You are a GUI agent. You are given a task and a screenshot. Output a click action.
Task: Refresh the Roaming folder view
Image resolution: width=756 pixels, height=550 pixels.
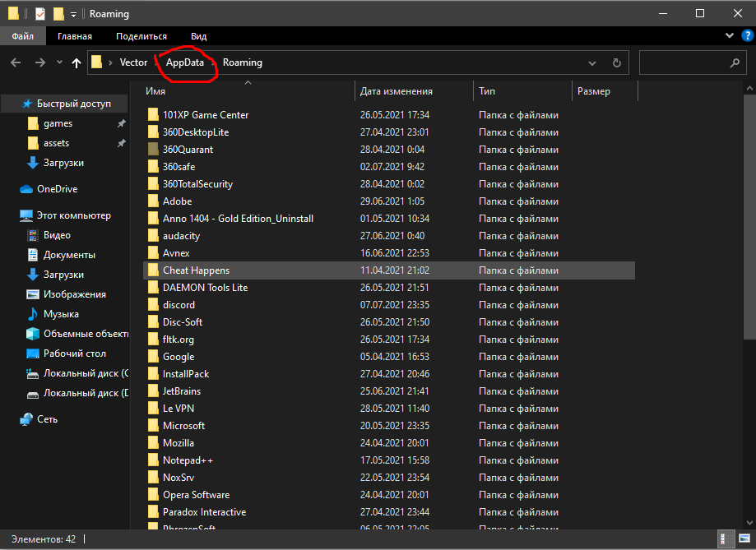[616, 62]
